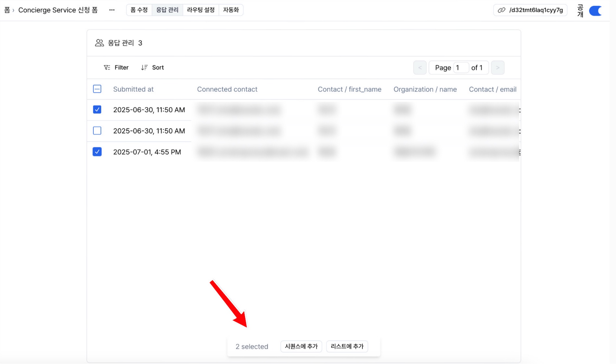Switch to the 응답 관리 tab

coord(167,10)
